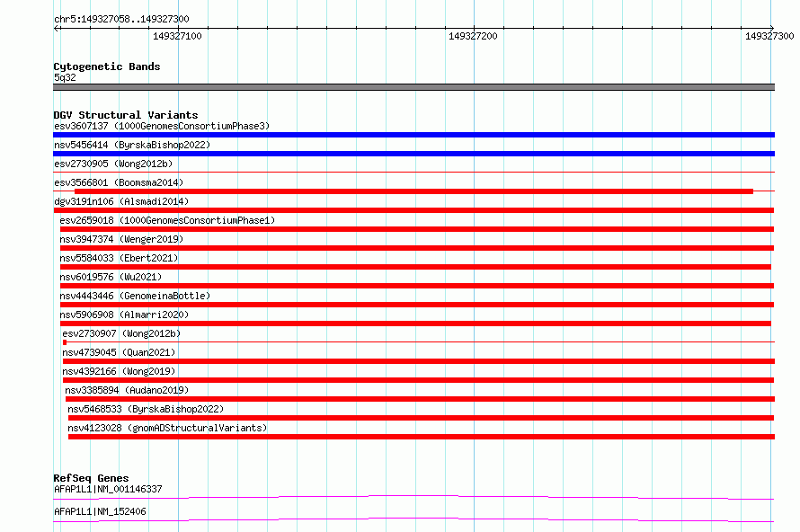Select the nsv3385894 (Audano2019) label
Screen dimensions: 800x532
coord(127,390)
